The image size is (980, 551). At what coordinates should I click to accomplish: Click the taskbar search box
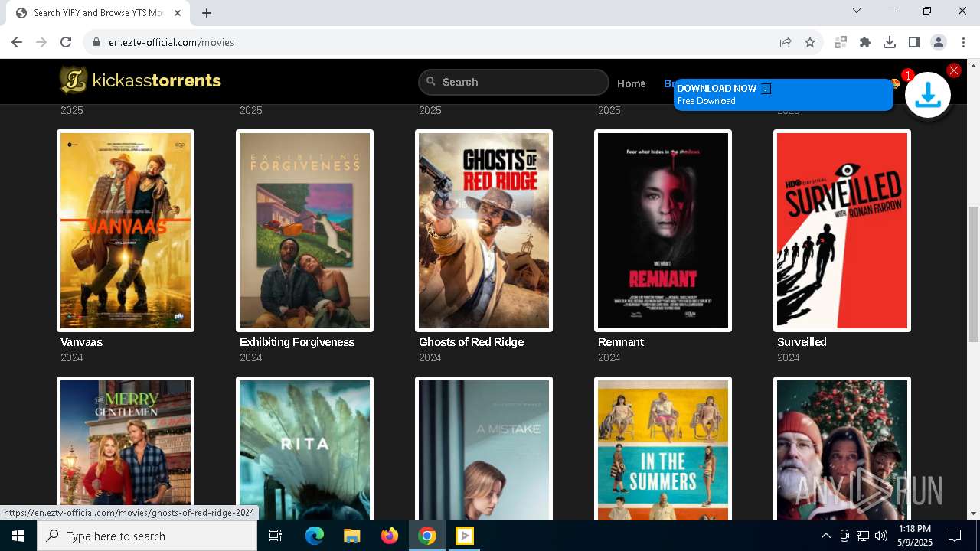click(x=147, y=536)
